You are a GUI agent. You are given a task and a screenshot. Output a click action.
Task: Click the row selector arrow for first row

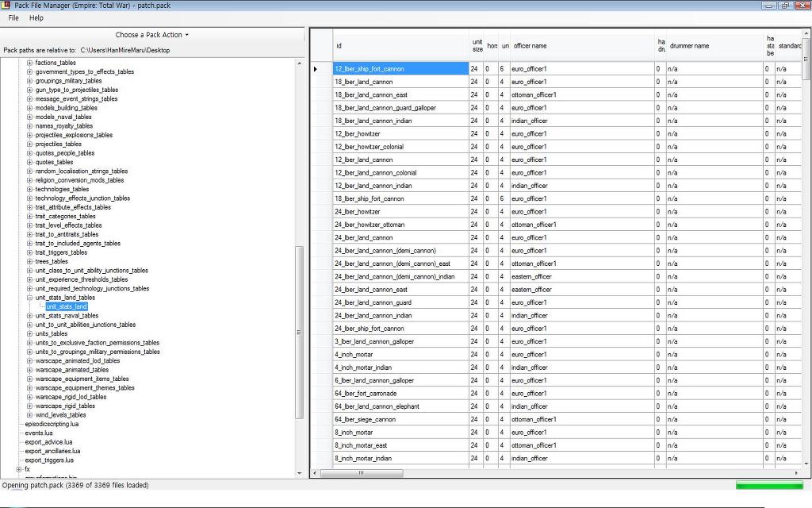(316, 69)
